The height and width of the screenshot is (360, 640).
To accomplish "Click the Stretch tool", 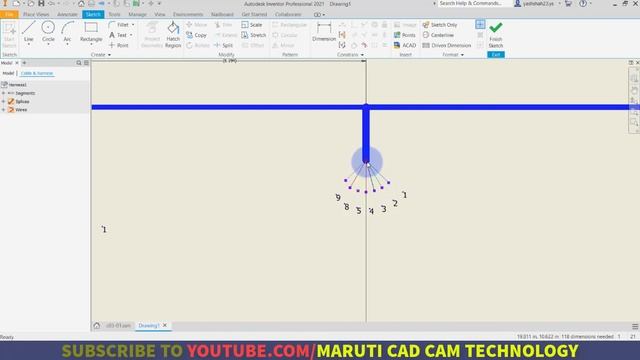I will [253, 35].
